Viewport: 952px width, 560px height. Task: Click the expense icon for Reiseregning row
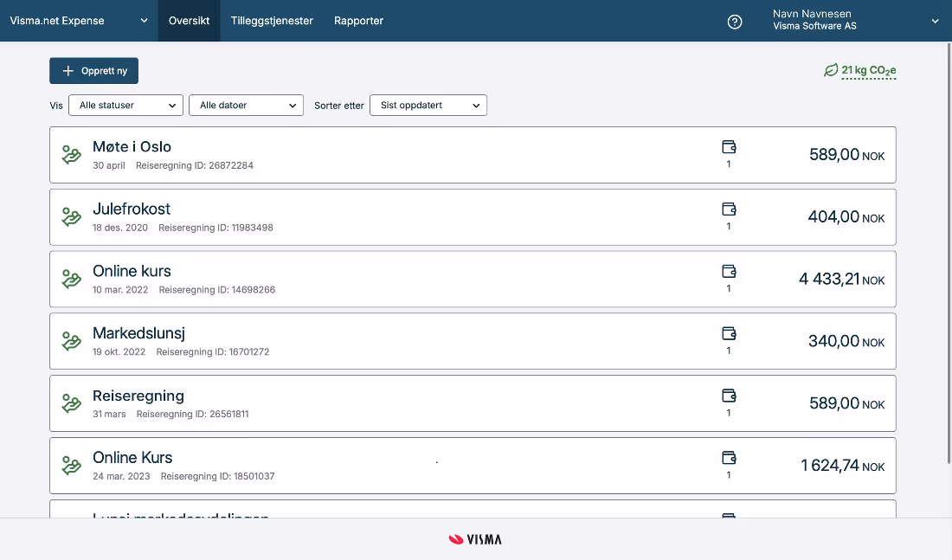(x=71, y=403)
